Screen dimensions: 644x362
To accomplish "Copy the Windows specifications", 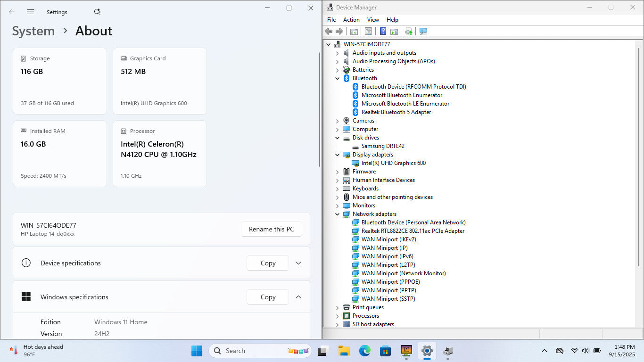I will (268, 297).
